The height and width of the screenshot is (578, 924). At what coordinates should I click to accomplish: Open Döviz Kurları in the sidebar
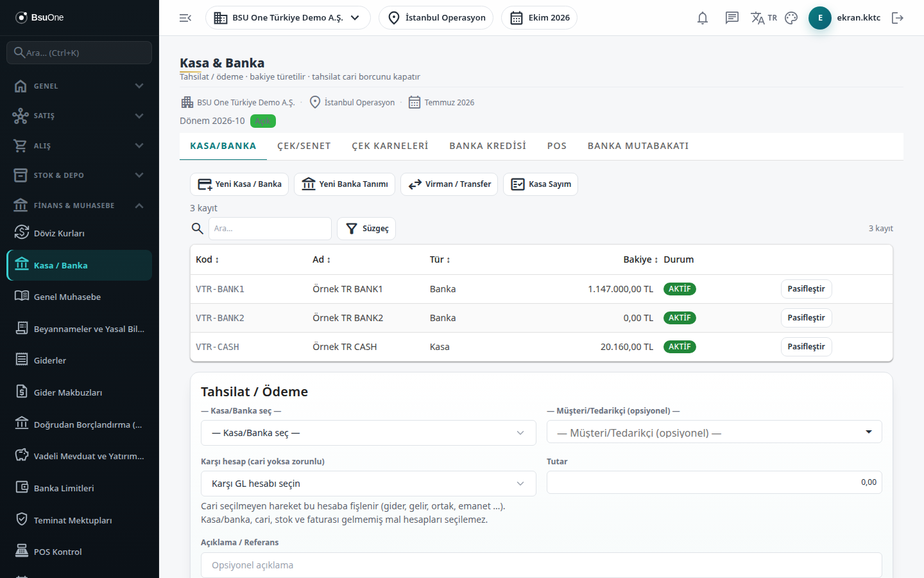point(80,233)
